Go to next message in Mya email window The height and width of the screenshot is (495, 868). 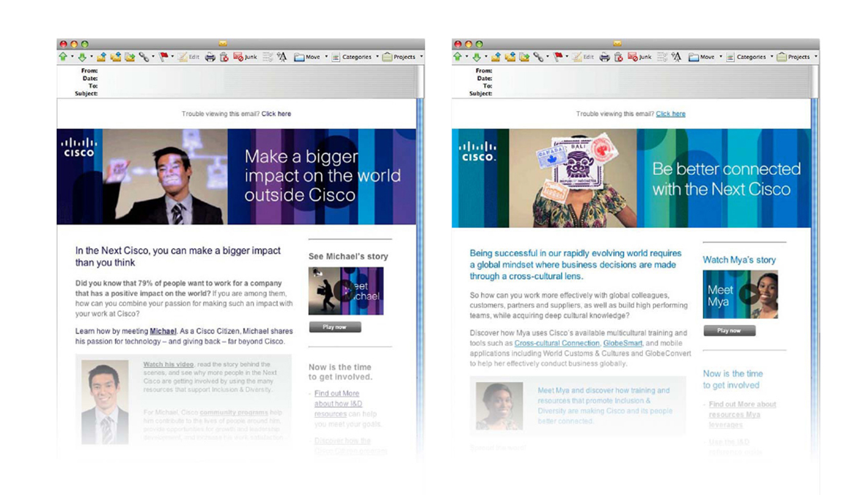(x=476, y=57)
